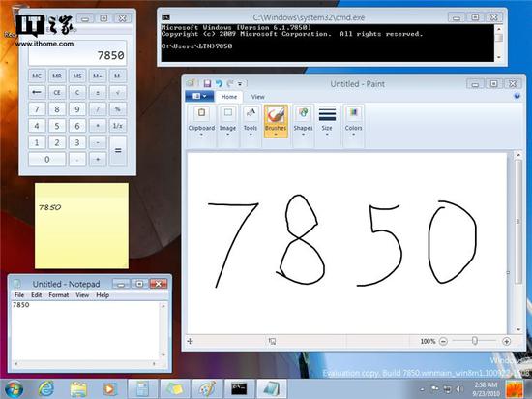
Task: Select the Brushes tool in Paint
Action: point(276,121)
